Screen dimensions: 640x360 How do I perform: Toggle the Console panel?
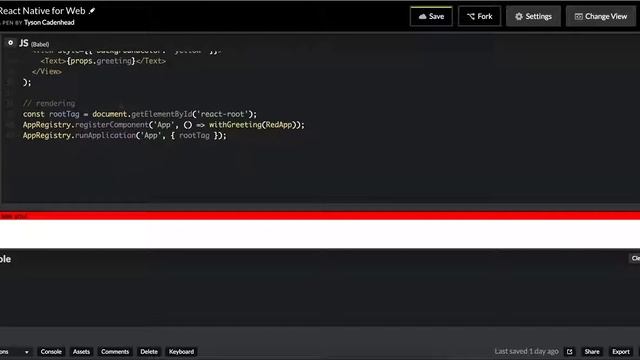click(x=51, y=351)
